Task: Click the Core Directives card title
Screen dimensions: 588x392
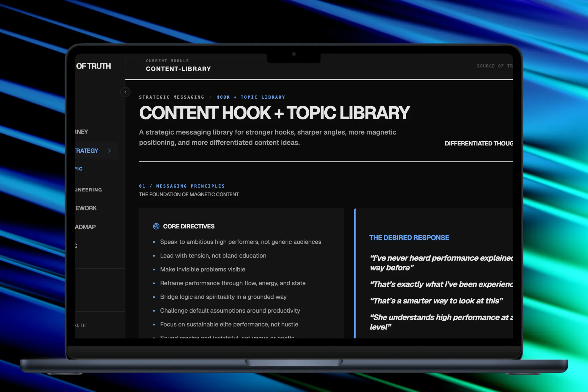Action: [x=189, y=226]
